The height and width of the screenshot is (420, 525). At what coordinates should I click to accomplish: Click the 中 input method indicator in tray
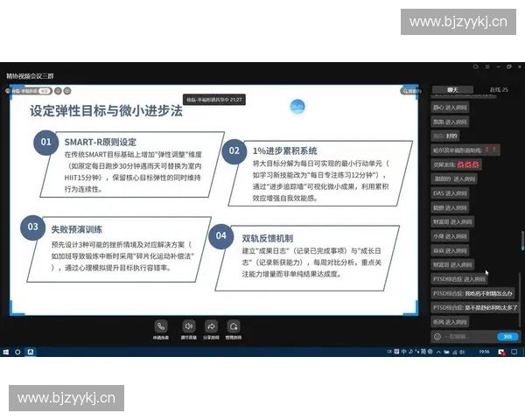point(403,352)
